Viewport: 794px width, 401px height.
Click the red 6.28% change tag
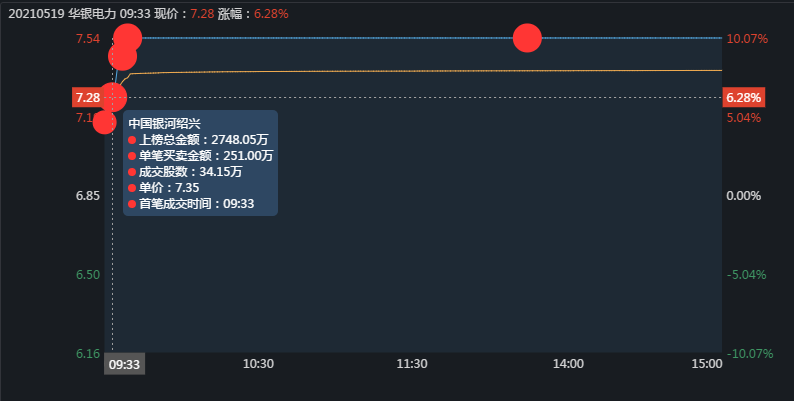744,98
